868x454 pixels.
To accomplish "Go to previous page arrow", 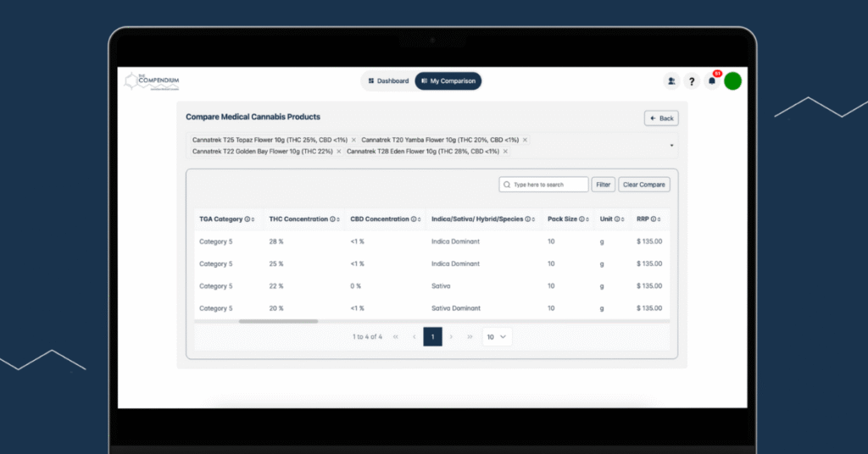I will point(414,337).
